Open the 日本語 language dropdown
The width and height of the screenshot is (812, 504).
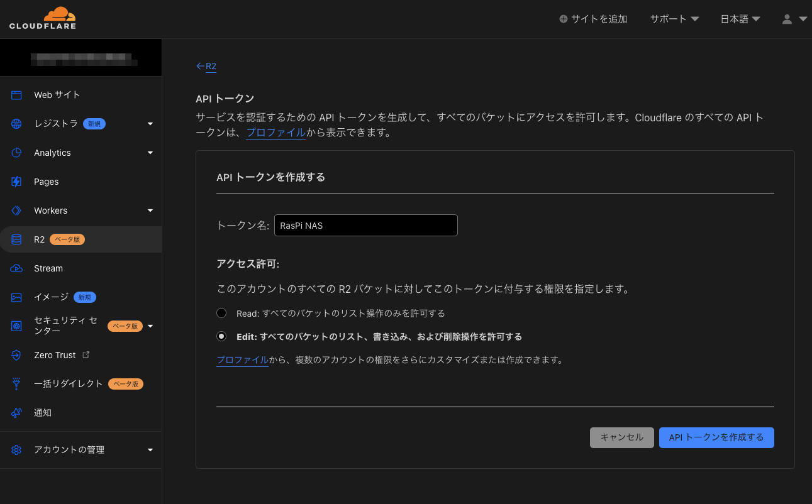point(740,19)
